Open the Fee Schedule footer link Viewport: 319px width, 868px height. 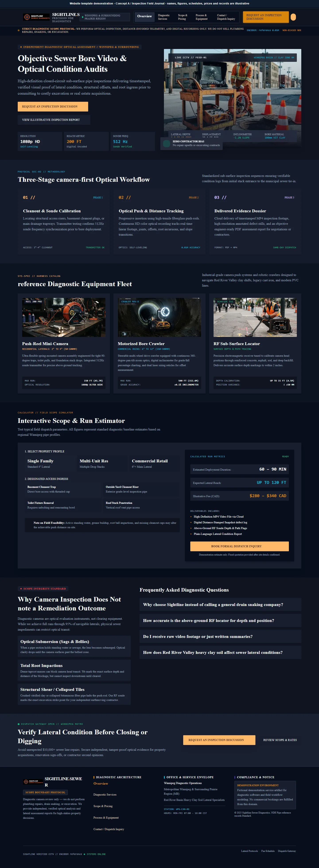[268, 851]
